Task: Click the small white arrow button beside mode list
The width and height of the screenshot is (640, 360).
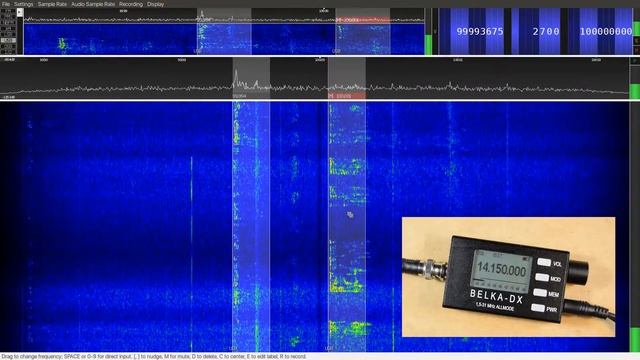Action: point(20,12)
